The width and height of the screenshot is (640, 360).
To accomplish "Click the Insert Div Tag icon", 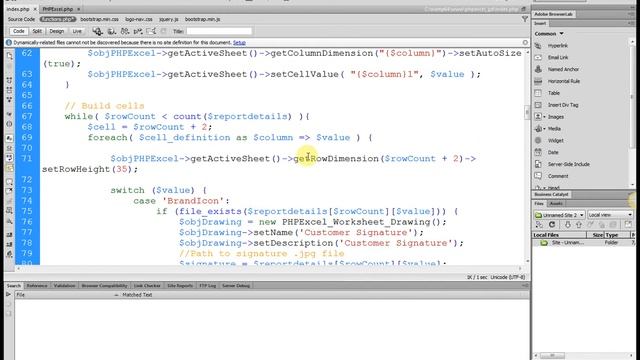I will pyautogui.click(x=538, y=105).
